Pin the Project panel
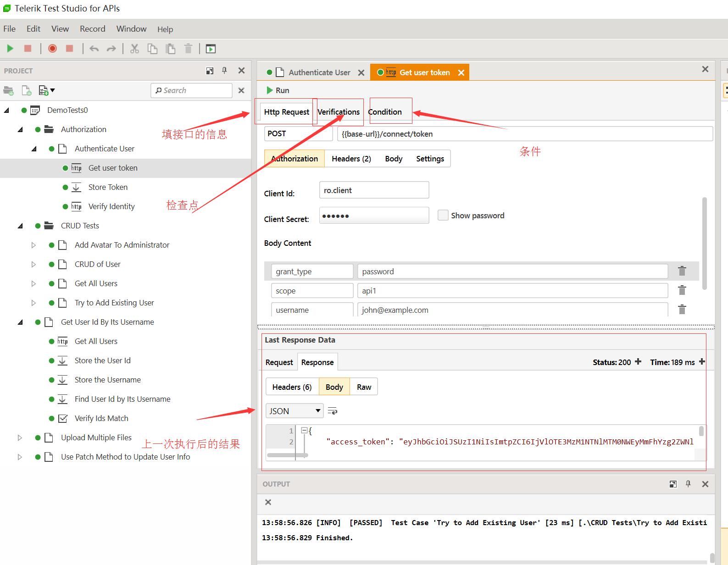The height and width of the screenshot is (565, 728). [x=224, y=71]
